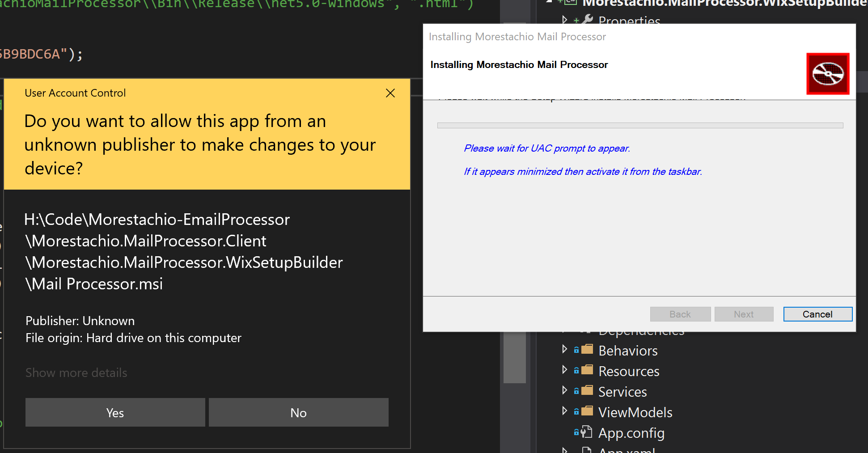The height and width of the screenshot is (453, 868).
Task: Expand the ViewModels tree node
Action: [564, 411]
